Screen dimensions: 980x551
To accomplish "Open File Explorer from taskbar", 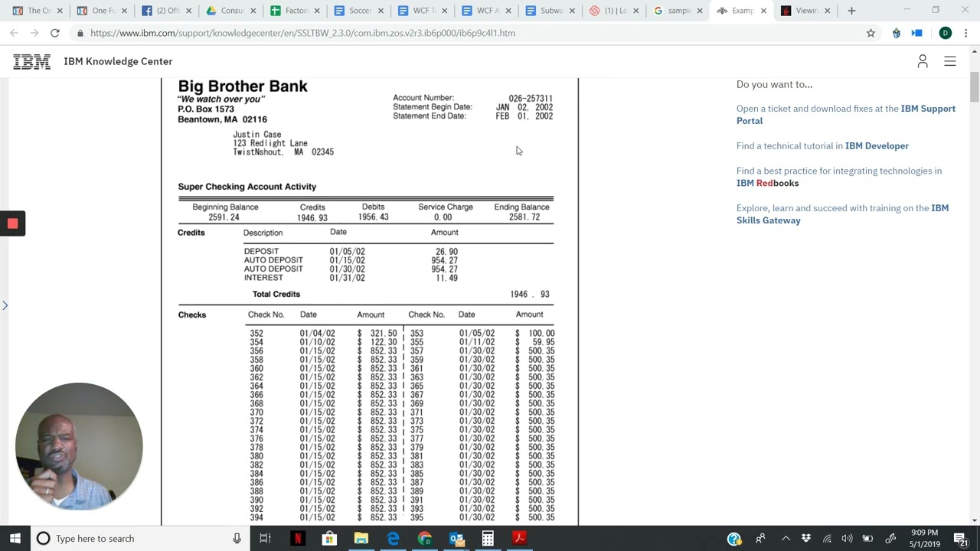I will point(361,539).
